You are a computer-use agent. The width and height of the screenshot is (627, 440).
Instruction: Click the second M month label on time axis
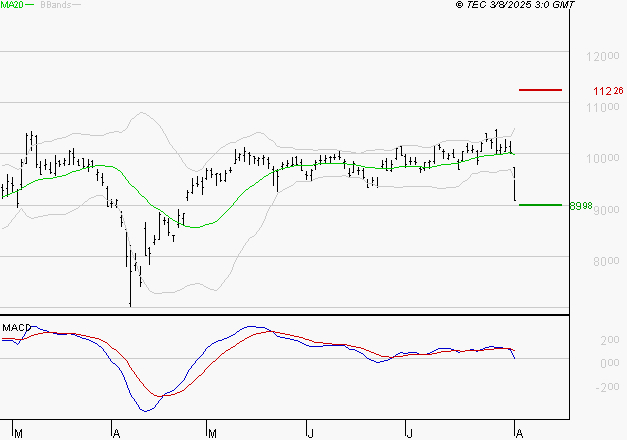click(212, 434)
